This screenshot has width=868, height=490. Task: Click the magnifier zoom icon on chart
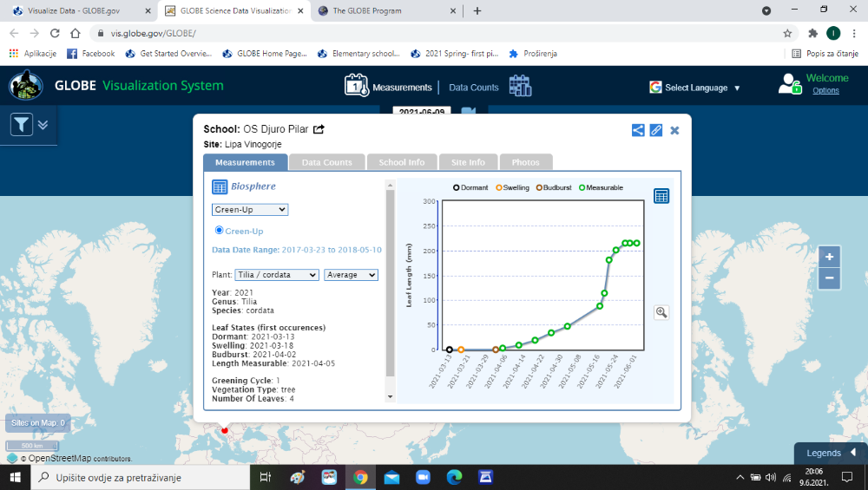(661, 313)
